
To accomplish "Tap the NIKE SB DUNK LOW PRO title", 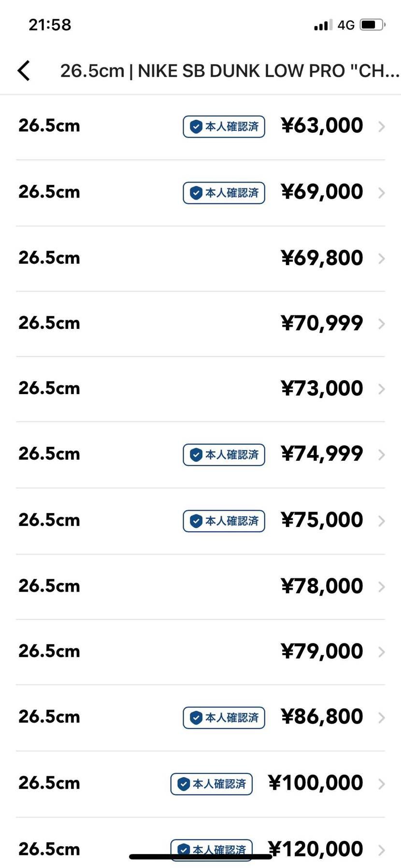I will click(x=229, y=71).
